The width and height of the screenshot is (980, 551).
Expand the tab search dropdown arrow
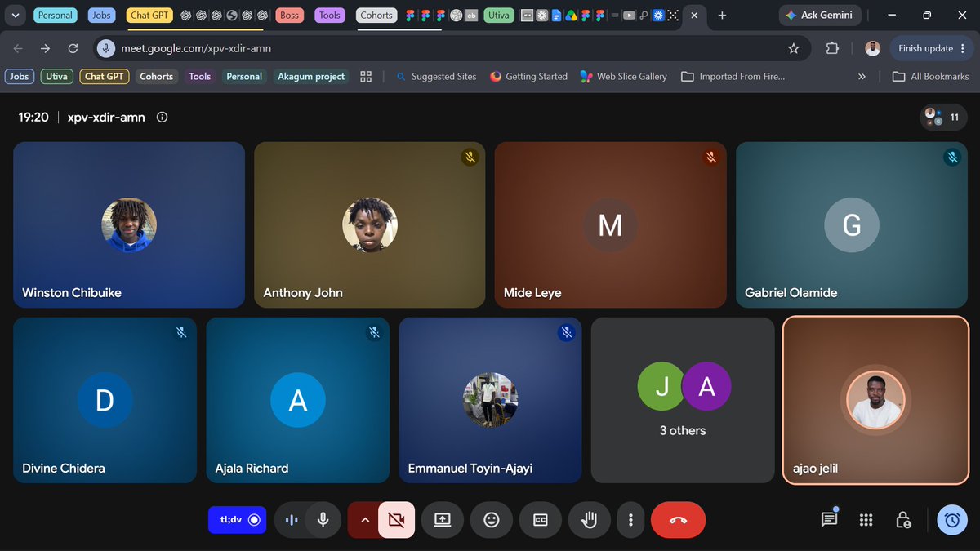15,15
